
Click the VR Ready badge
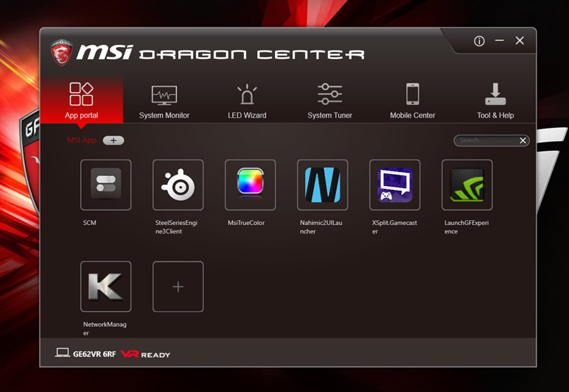coord(145,354)
